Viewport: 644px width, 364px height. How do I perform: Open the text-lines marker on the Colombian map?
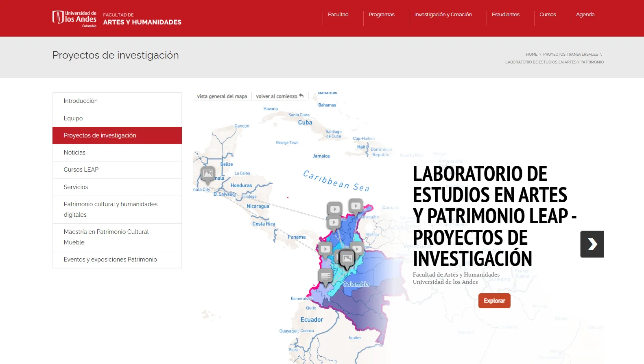pos(325,277)
